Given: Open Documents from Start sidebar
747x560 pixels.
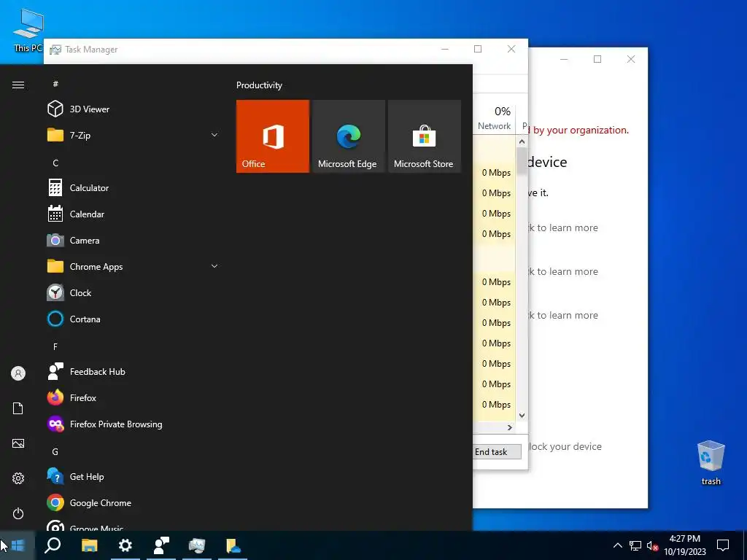Looking at the screenshot, I should 18,408.
